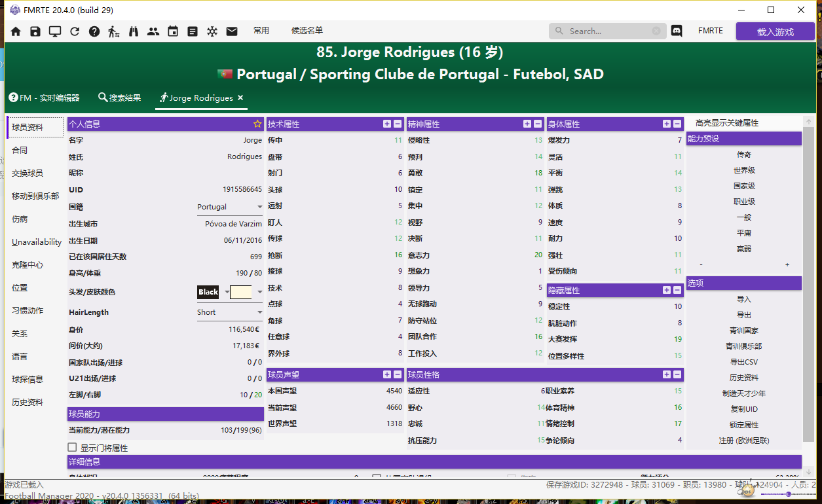Open 习惯动作 sidebar section
This screenshot has height=504, width=822.
(x=28, y=310)
